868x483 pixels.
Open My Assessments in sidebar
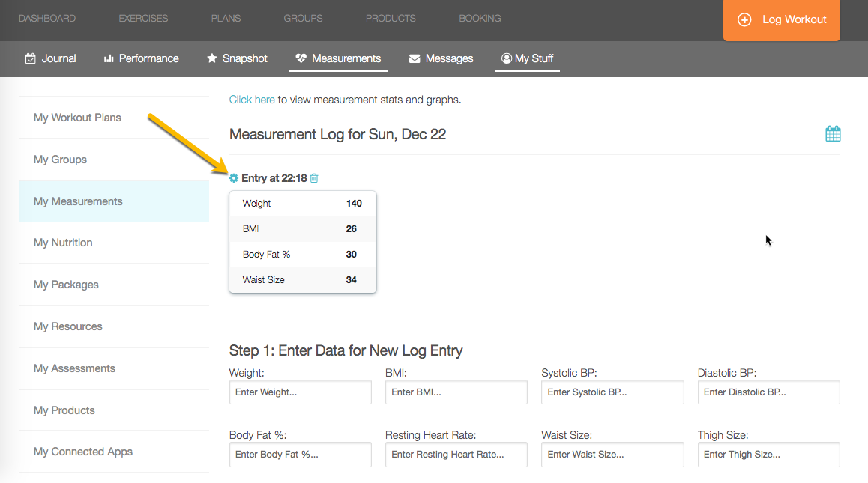(x=114, y=368)
